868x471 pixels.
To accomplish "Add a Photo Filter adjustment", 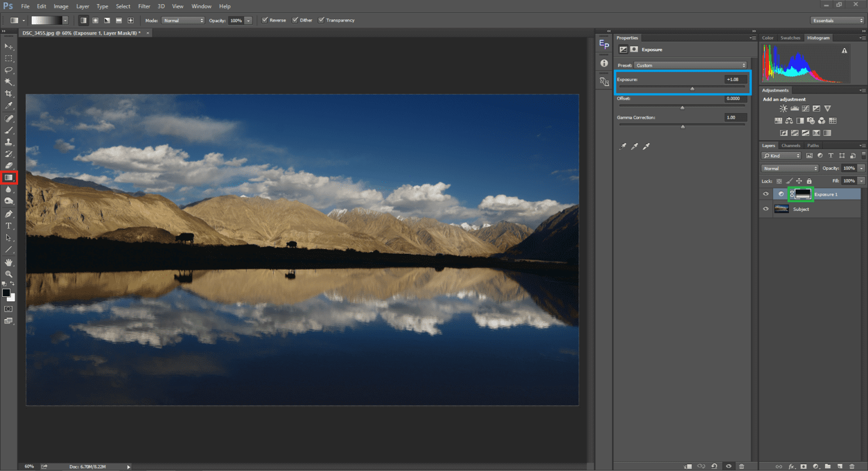I will [x=811, y=120].
